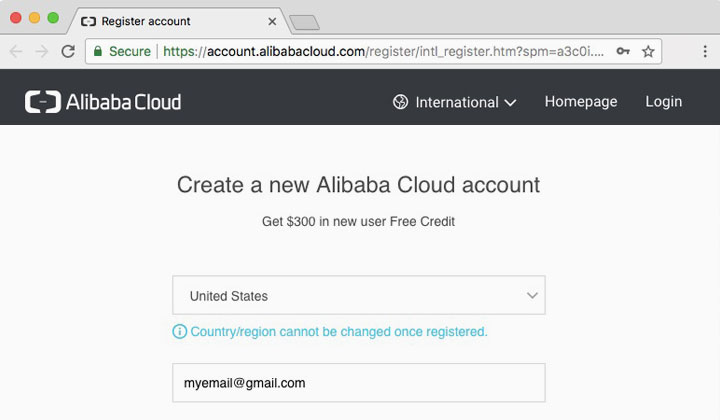Screen dimensions: 720x420
Task: Click the browser back arrow
Action: click(16, 51)
